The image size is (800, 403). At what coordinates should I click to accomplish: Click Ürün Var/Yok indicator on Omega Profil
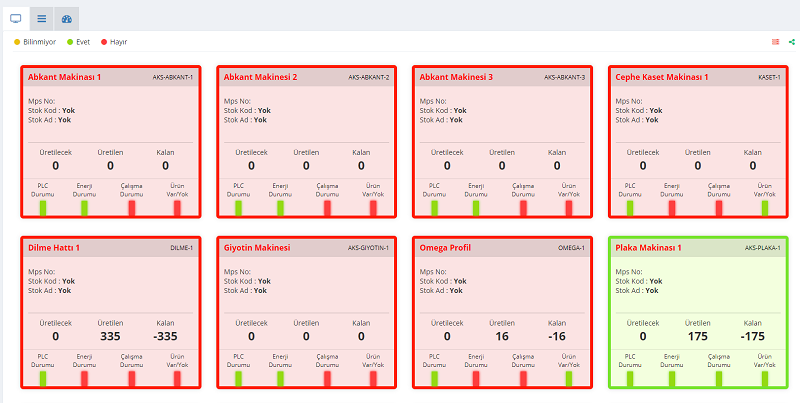[x=569, y=378]
